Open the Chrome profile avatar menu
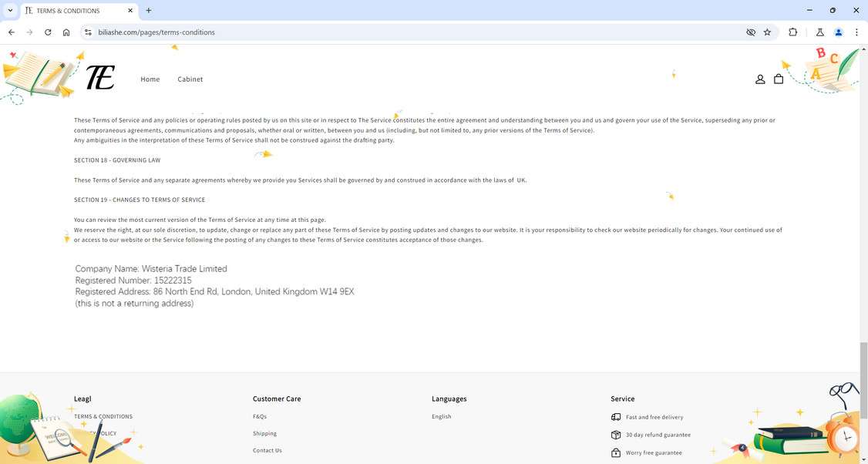 tap(838, 32)
